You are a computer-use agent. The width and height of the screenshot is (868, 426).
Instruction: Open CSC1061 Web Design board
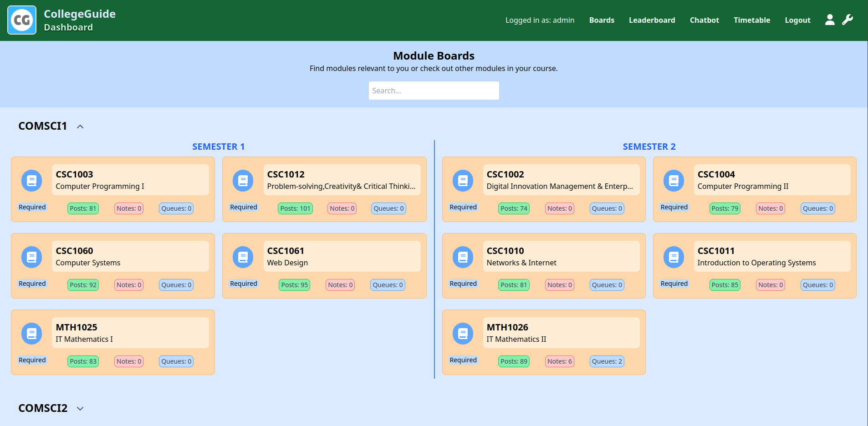[x=342, y=256]
